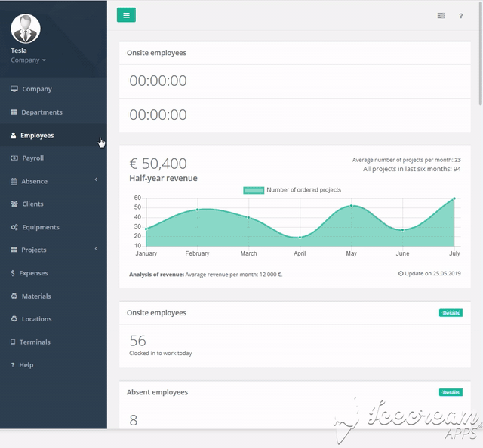Screen dimensions: 483x448
Task: Expand the Projects submenu chevron
Action: coord(96,248)
